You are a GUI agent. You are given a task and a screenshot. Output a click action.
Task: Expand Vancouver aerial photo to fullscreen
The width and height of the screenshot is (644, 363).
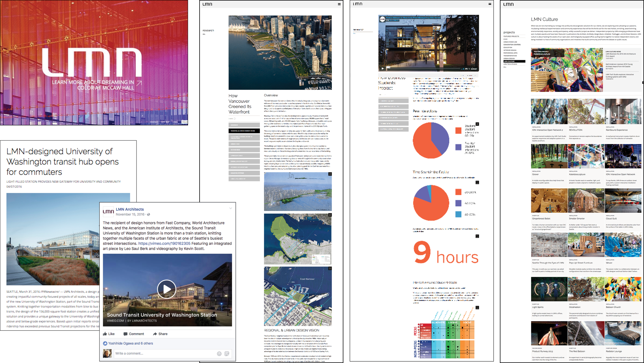330,17
